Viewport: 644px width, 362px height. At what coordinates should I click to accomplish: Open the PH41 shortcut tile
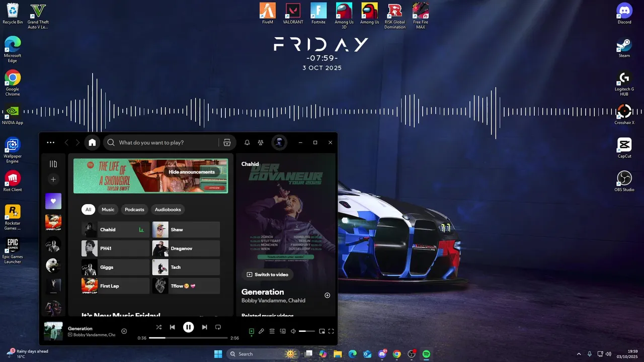pyautogui.click(x=115, y=248)
